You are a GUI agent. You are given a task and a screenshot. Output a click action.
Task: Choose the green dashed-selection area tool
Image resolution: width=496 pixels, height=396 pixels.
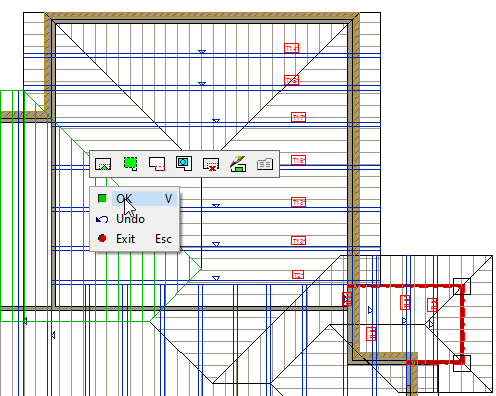click(x=130, y=163)
